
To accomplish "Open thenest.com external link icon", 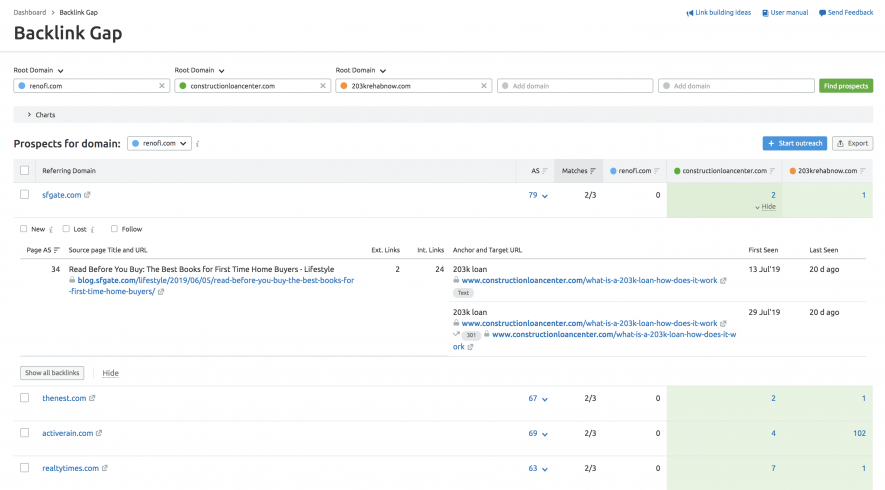I will 92,398.
